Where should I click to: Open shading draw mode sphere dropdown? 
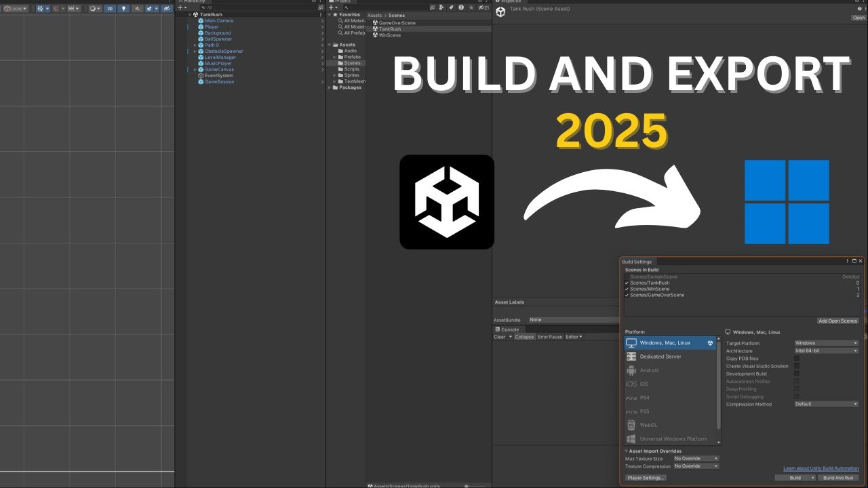95,9
